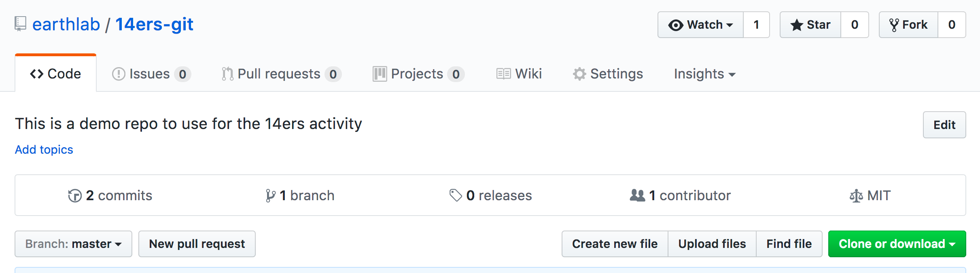Image resolution: width=980 pixels, height=273 pixels.
Task: Star this repository
Action: coord(810,25)
